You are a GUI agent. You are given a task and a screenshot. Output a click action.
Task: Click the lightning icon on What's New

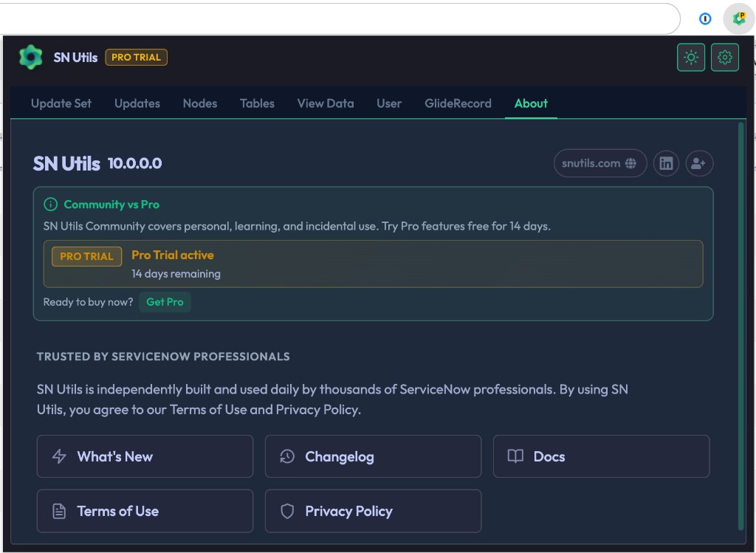click(x=60, y=456)
